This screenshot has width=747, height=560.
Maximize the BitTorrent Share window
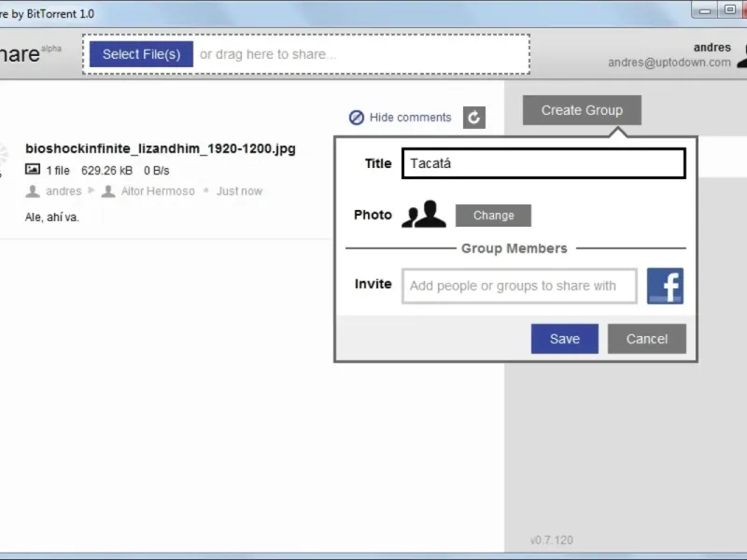click(729, 9)
